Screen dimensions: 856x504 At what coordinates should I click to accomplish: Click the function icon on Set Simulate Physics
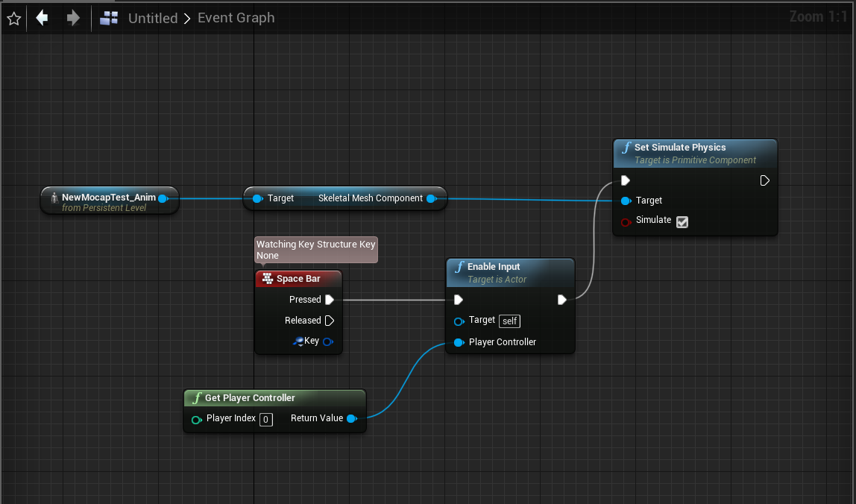tap(626, 148)
